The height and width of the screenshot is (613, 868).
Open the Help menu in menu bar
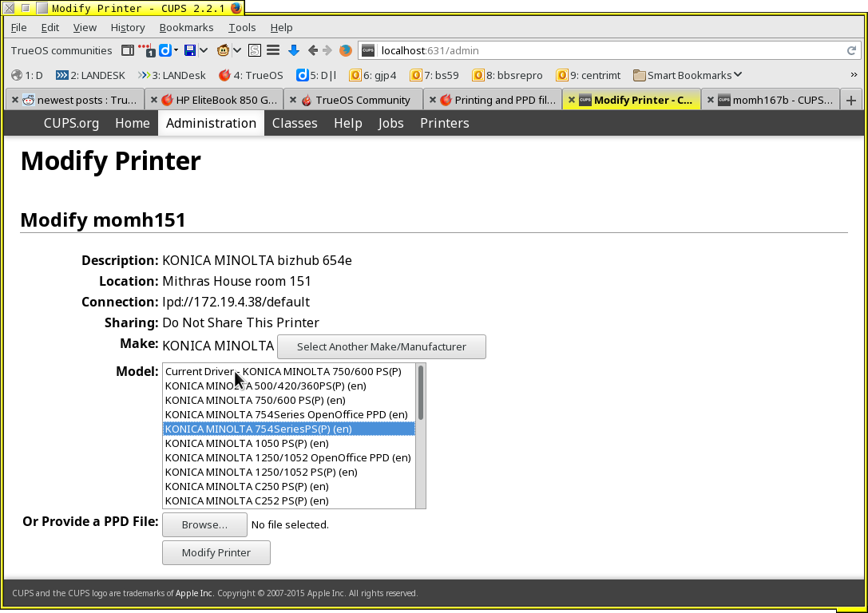(281, 27)
